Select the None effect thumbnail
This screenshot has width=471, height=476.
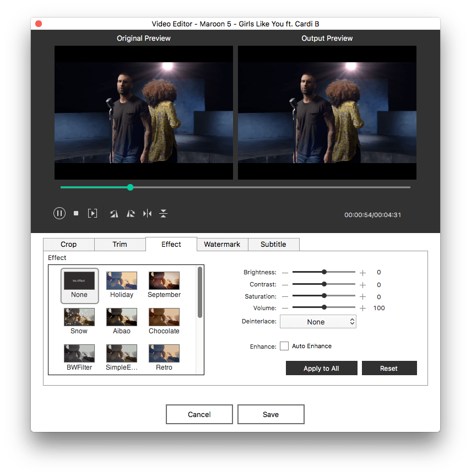click(x=79, y=286)
